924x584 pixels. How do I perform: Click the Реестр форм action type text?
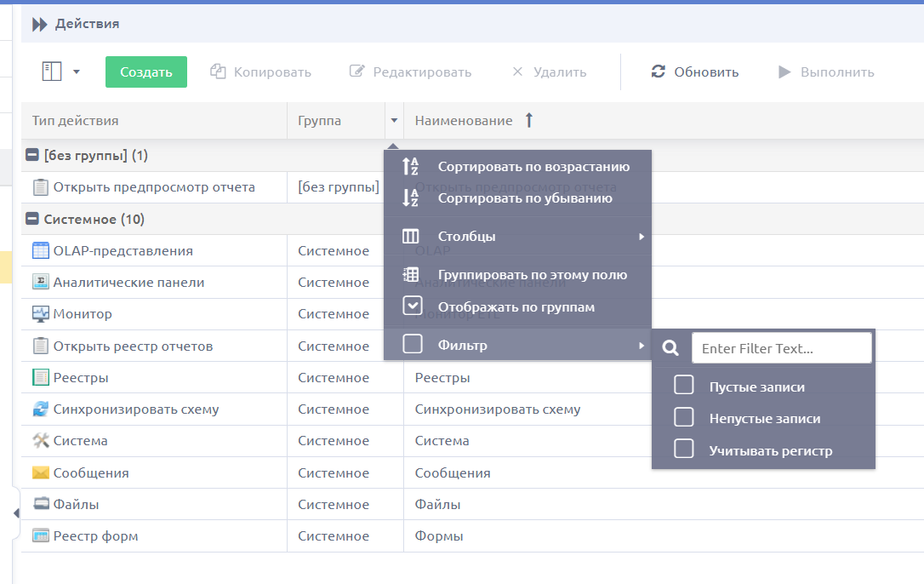pyautogui.click(x=96, y=536)
